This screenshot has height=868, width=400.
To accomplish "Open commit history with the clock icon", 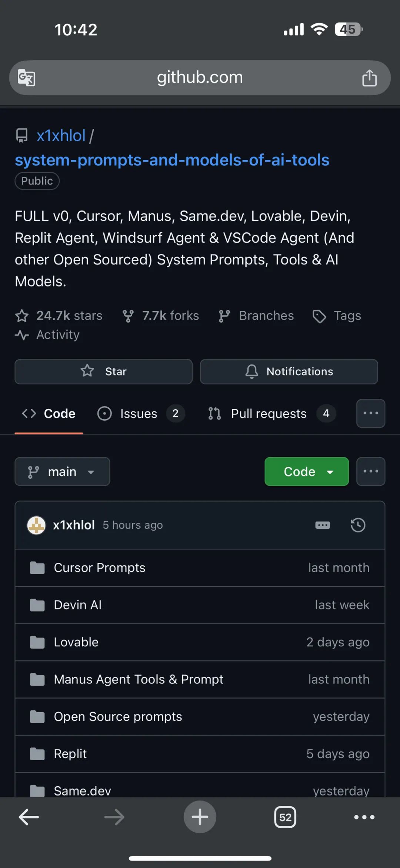I will point(358,525).
